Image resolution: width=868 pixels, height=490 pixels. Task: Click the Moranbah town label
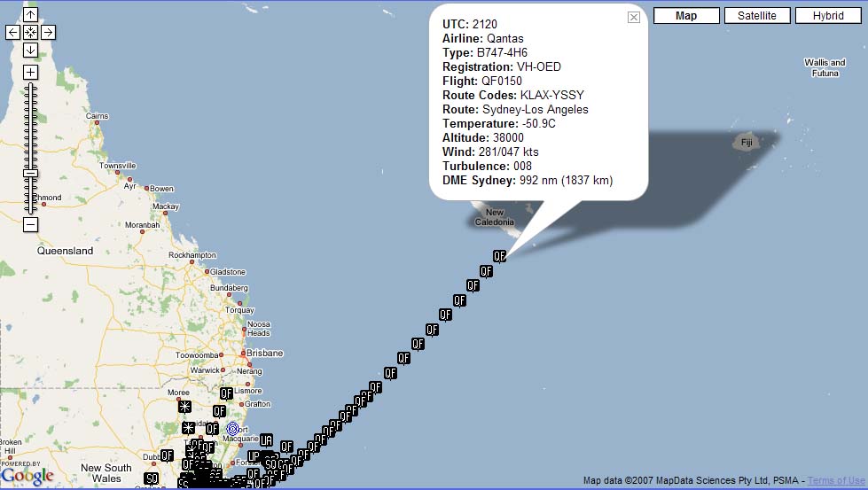point(142,225)
